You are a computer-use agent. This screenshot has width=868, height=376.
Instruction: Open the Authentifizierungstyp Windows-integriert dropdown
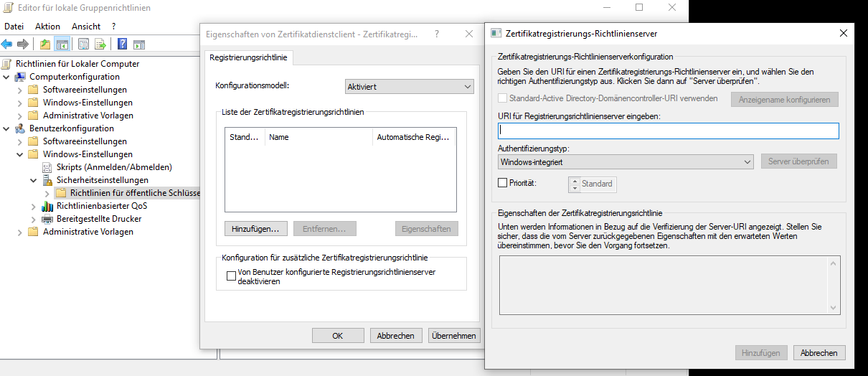(626, 162)
